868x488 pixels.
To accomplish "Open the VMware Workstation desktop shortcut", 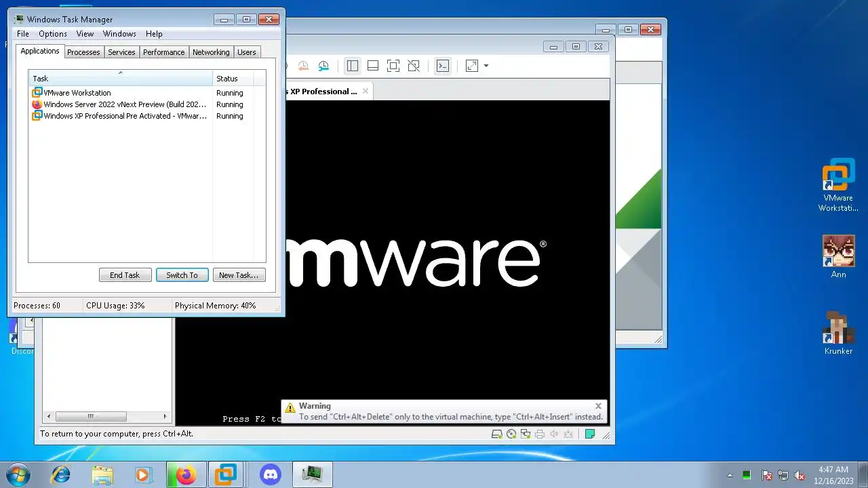I will click(x=838, y=185).
